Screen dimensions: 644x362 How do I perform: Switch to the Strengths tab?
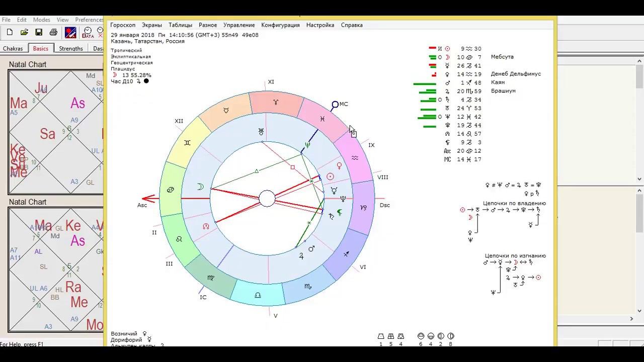pos(71,49)
